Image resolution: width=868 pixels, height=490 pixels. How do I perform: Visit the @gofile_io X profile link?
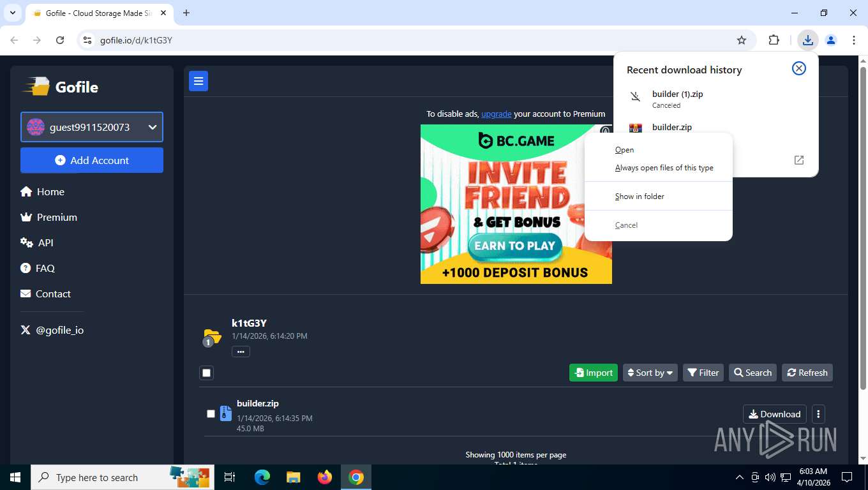(52, 330)
